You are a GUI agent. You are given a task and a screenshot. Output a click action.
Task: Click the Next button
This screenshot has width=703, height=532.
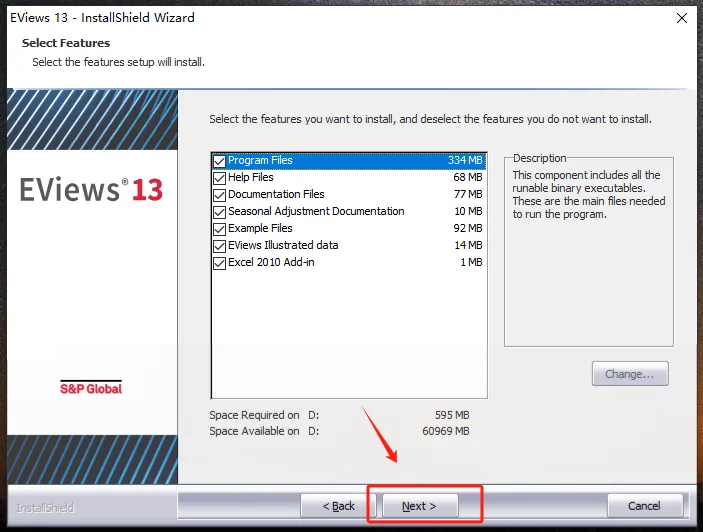tap(420, 506)
